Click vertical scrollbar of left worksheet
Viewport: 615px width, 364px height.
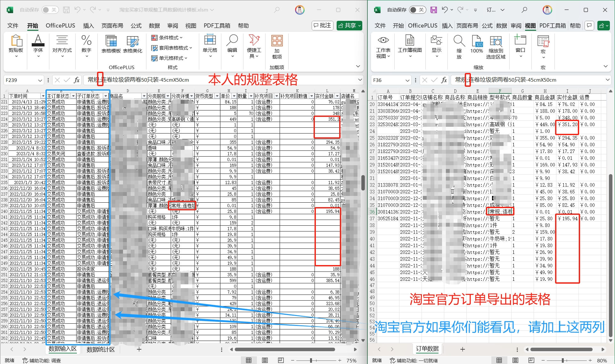click(363, 182)
